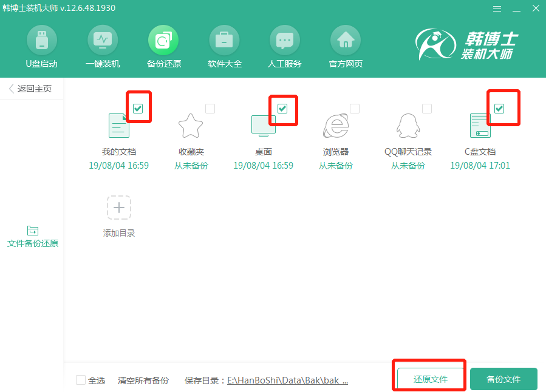Visit the 官方网页 official website
This screenshot has width=546, height=392.
pos(345,47)
